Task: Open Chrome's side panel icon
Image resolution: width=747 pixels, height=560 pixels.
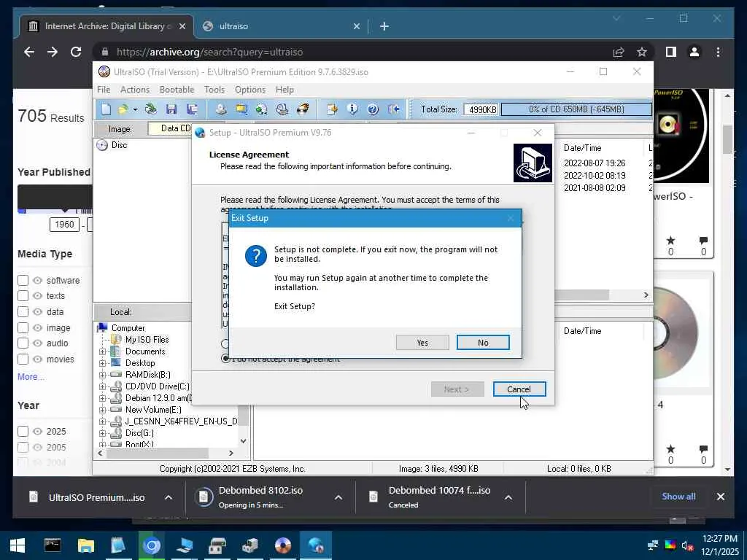Action: 671,52
